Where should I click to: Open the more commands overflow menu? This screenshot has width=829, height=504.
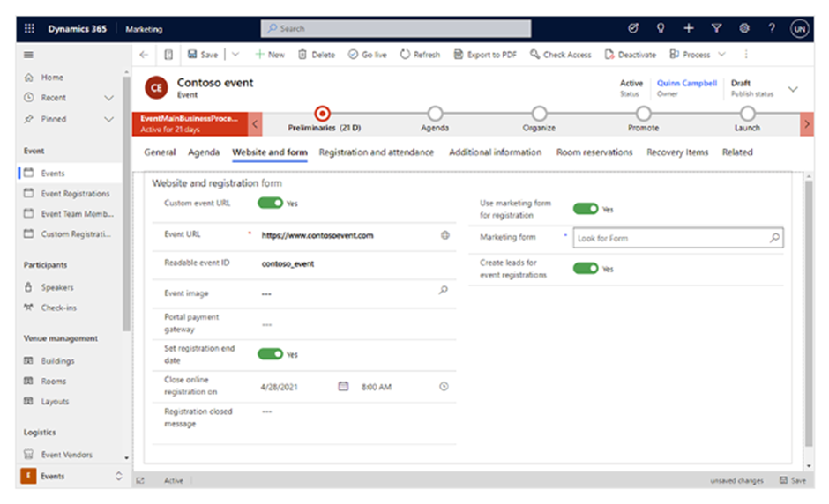point(746,55)
